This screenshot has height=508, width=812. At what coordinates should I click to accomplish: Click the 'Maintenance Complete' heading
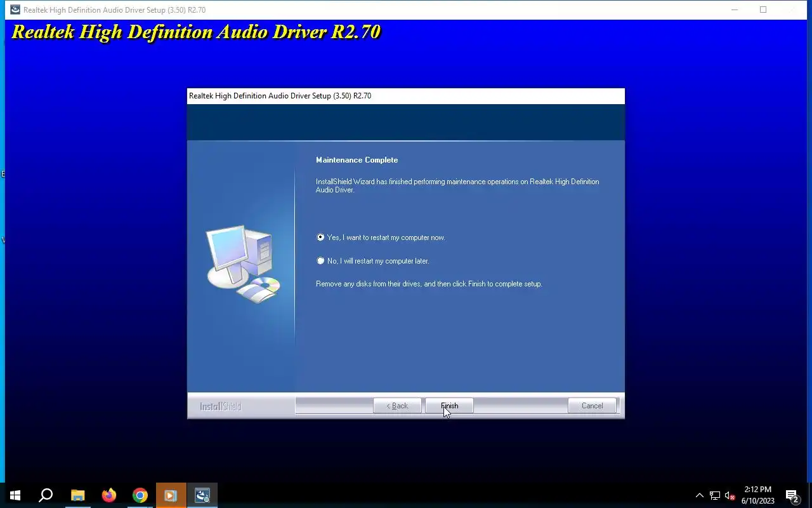(x=357, y=160)
